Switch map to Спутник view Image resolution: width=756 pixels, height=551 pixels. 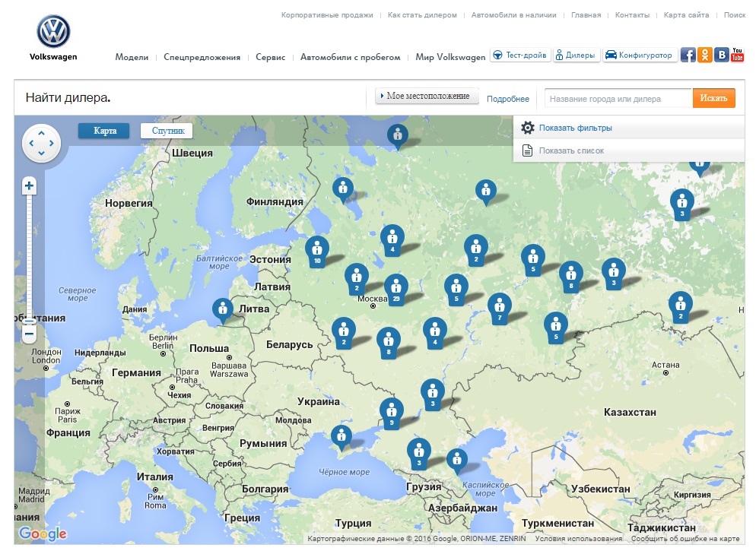(167, 131)
